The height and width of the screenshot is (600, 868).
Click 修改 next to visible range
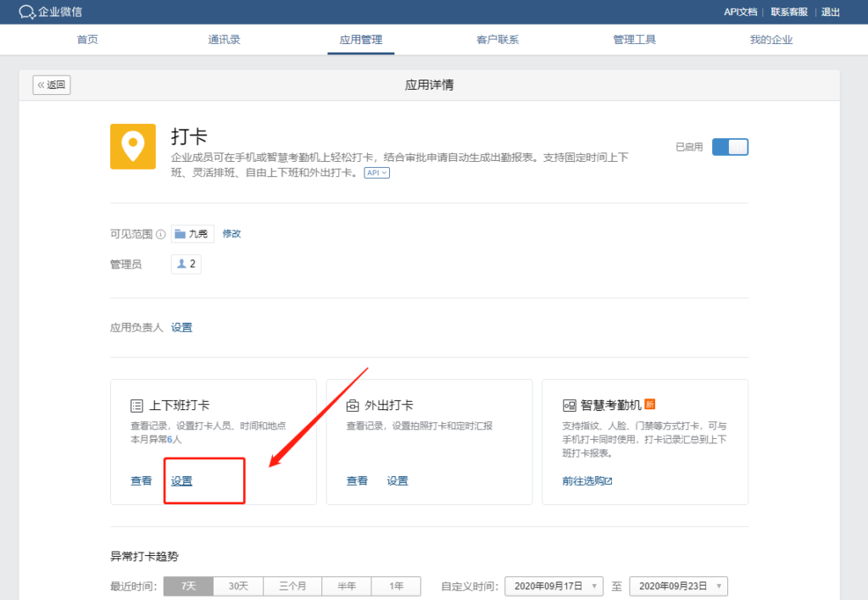[231, 234]
